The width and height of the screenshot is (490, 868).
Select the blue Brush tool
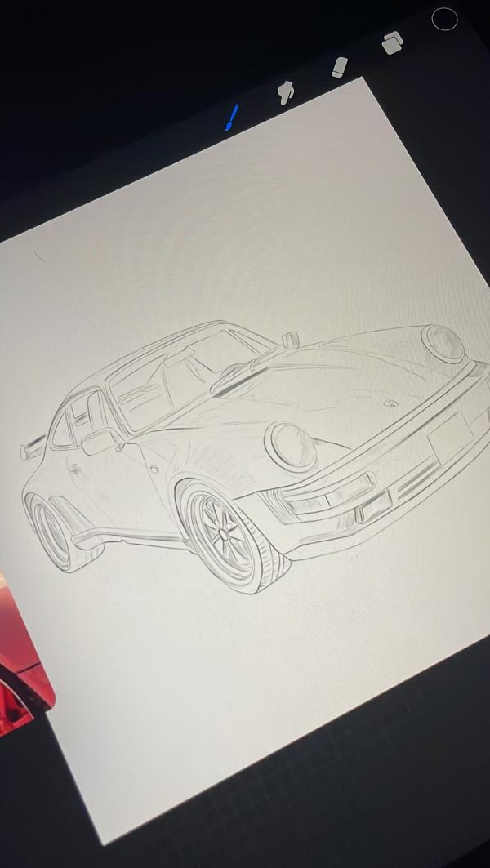tap(232, 117)
